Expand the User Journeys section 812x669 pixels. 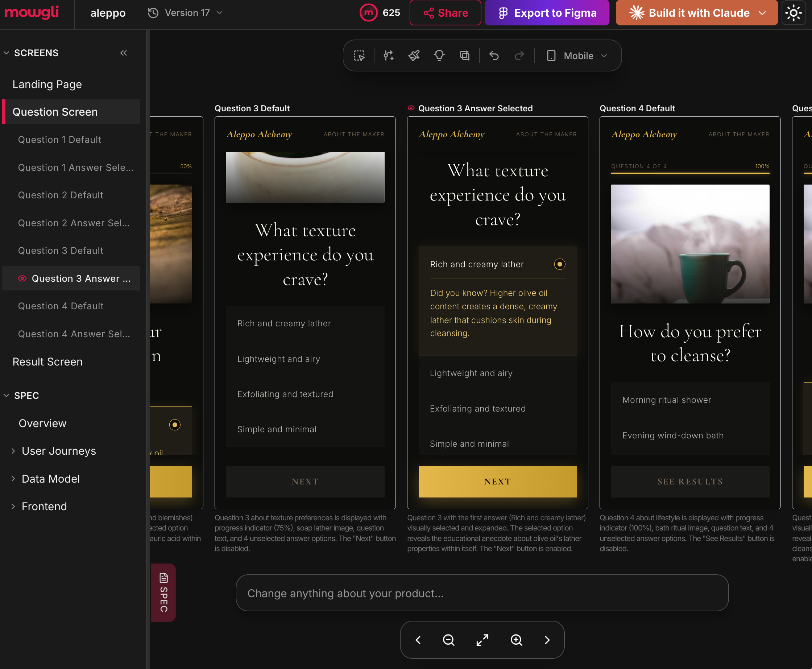(59, 451)
